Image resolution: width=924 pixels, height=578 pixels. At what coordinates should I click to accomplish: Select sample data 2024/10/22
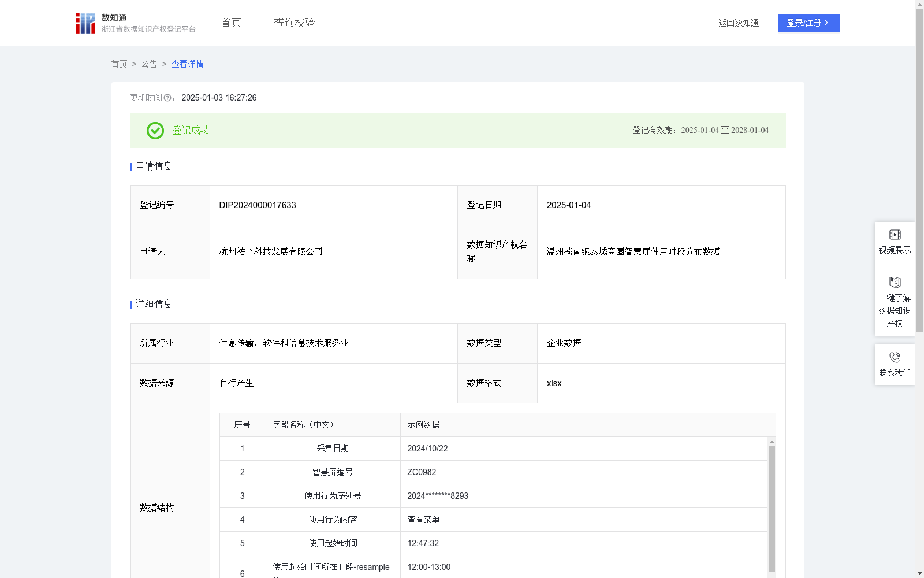427,449
